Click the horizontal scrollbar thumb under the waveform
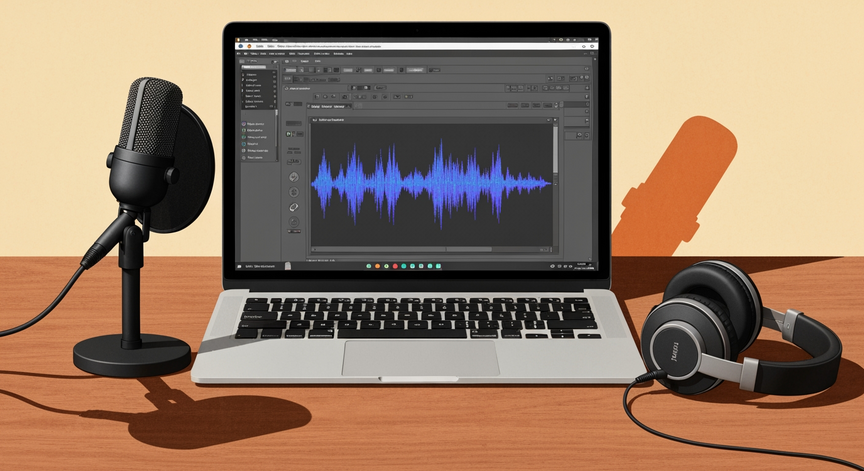This screenshot has width=864, height=471. (469, 249)
